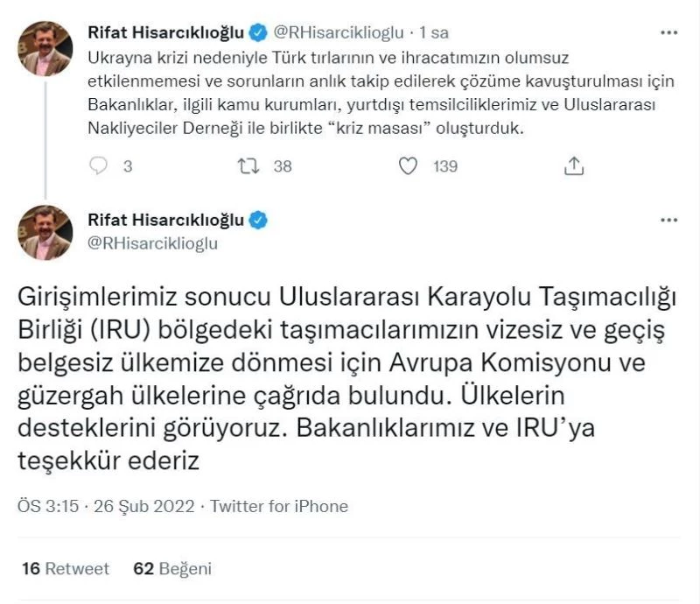Image resolution: width=700 pixels, height=604 pixels.
Task: Click the verified badge in second tweet
Action: [x=258, y=221]
